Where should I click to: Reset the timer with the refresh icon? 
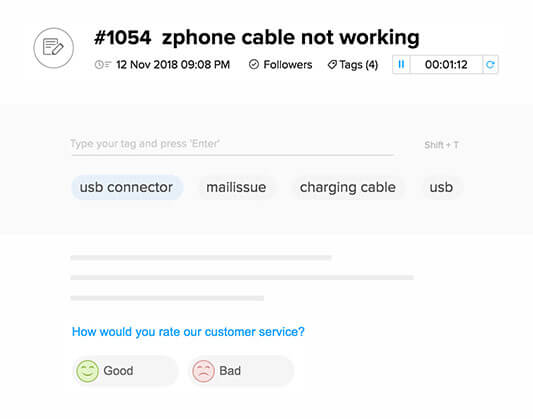490,64
